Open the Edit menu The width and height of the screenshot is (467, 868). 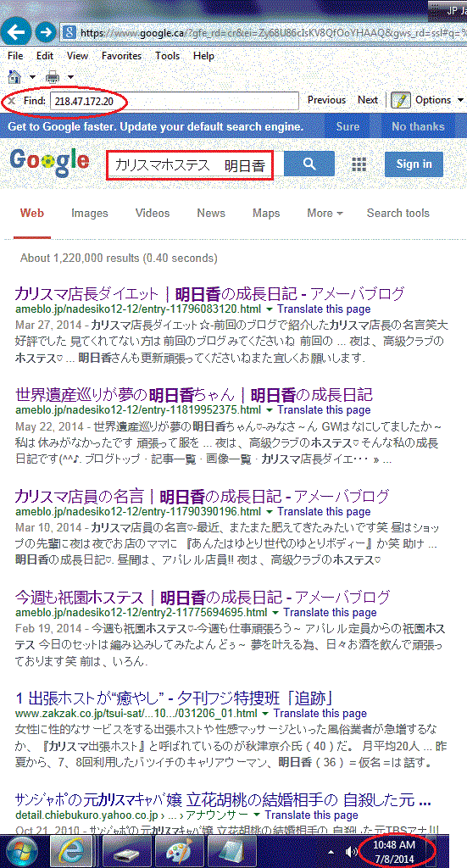click(45, 56)
